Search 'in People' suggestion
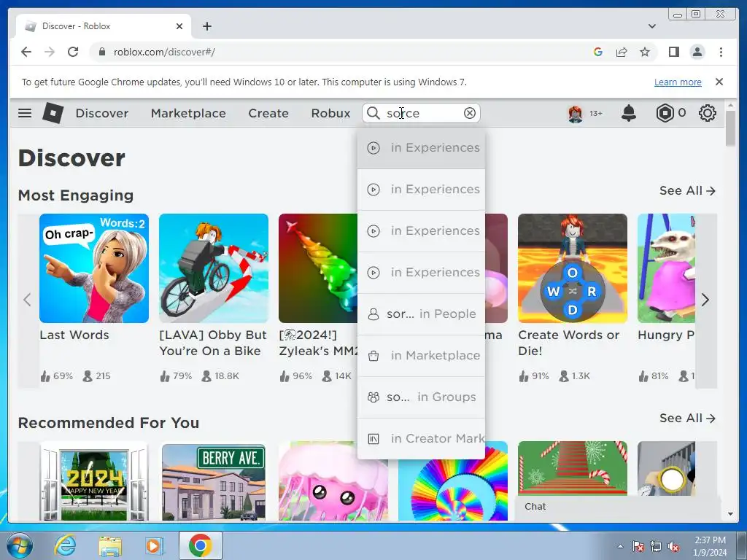Viewport: 747px width, 560px height. pyautogui.click(x=421, y=314)
